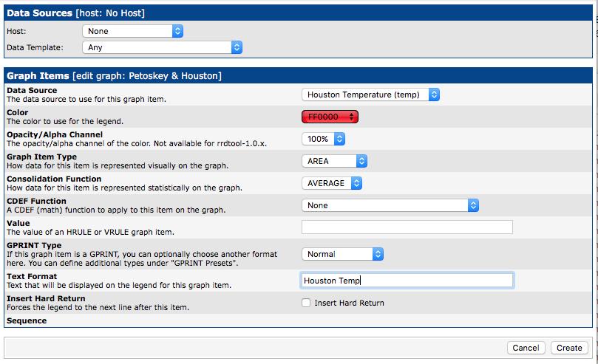Click the empty Value input field

coord(407,227)
